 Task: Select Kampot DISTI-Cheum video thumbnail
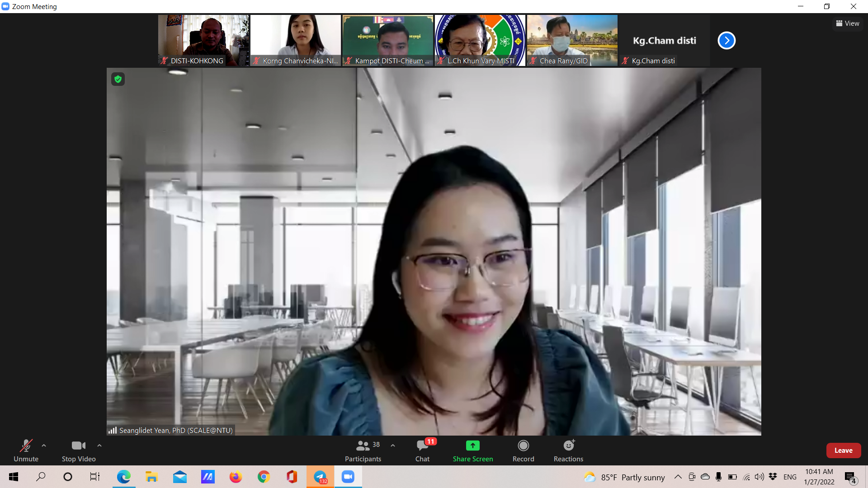388,41
